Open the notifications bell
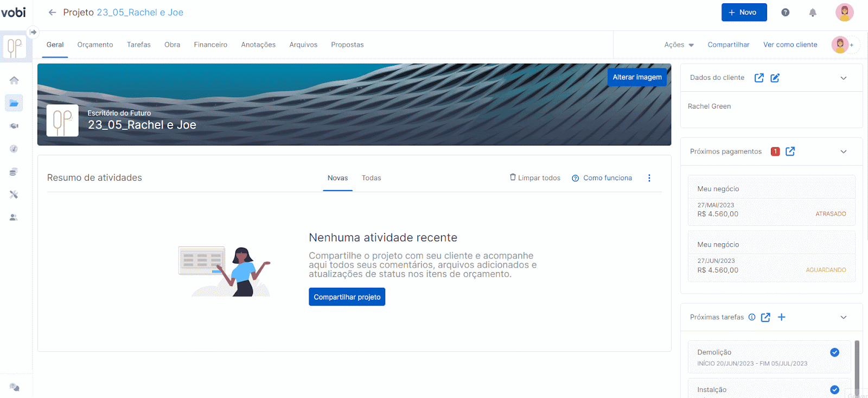The image size is (868, 398). [x=813, y=12]
